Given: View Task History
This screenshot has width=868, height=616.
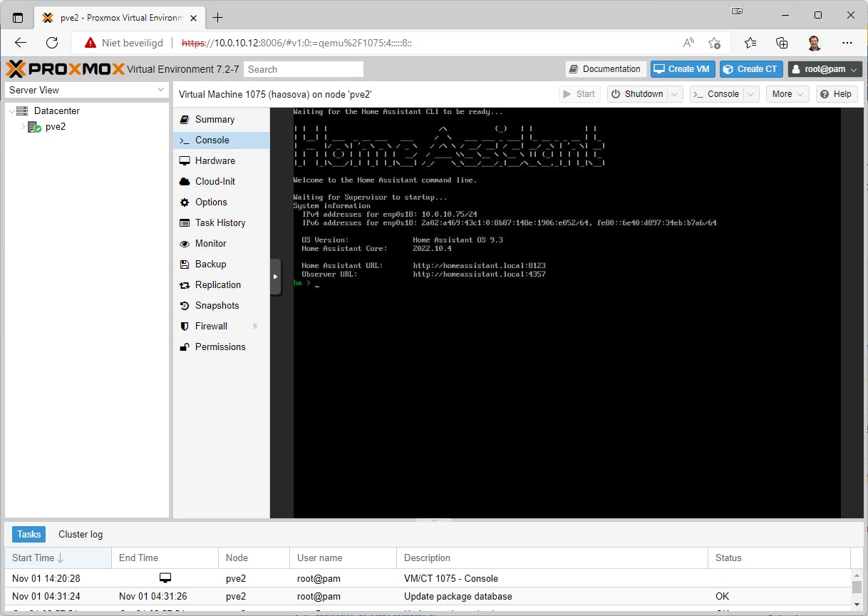Looking at the screenshot, I should 220,222.
